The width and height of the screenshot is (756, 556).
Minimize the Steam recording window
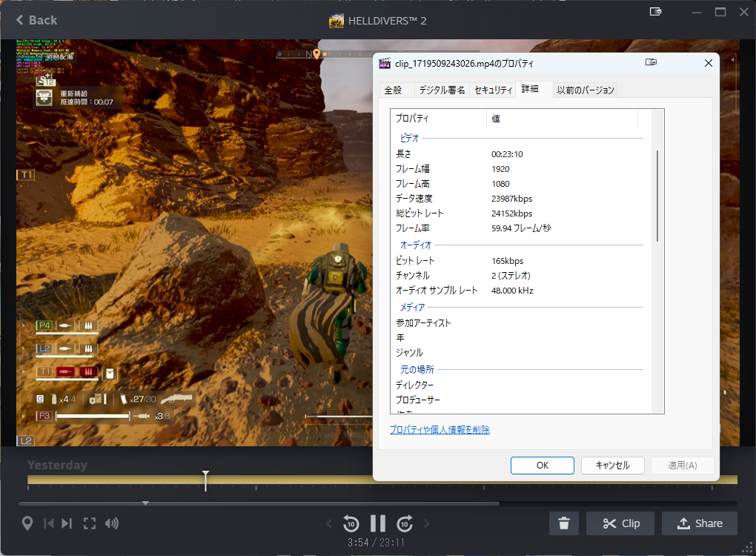coord(696,13)
